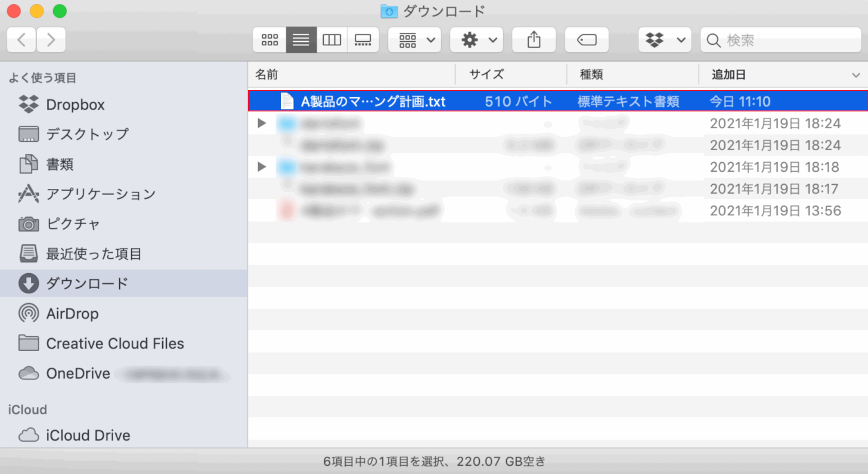
Task: Go back with the left arrow button
Action: tap(21, 40)
